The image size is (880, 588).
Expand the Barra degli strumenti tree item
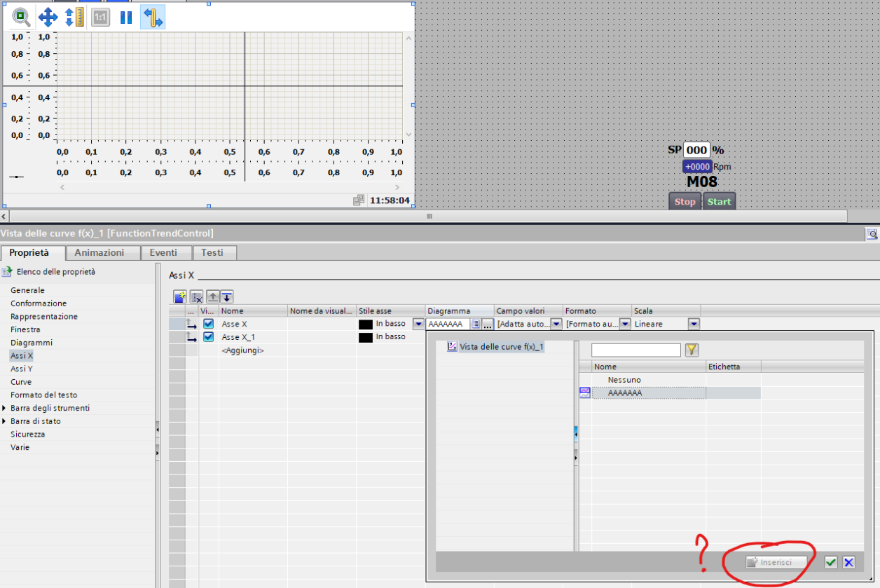[4, 408]
